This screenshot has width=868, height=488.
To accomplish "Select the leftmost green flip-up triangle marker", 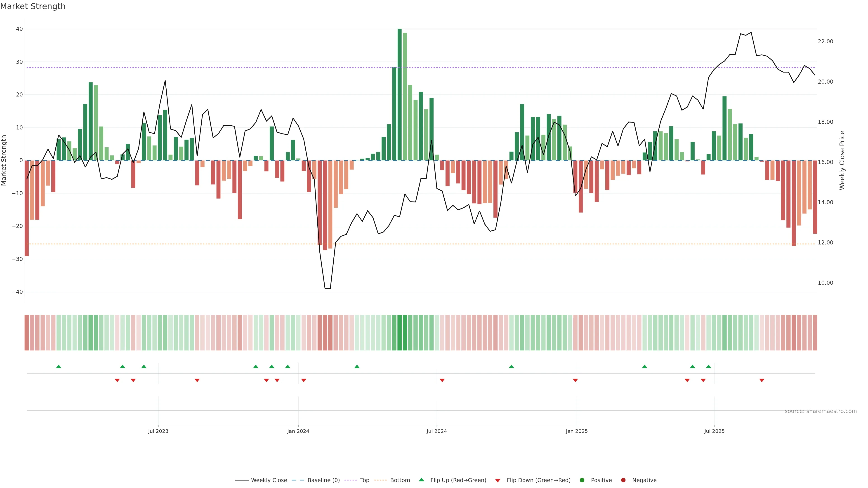I will click(x=59, y=366).
